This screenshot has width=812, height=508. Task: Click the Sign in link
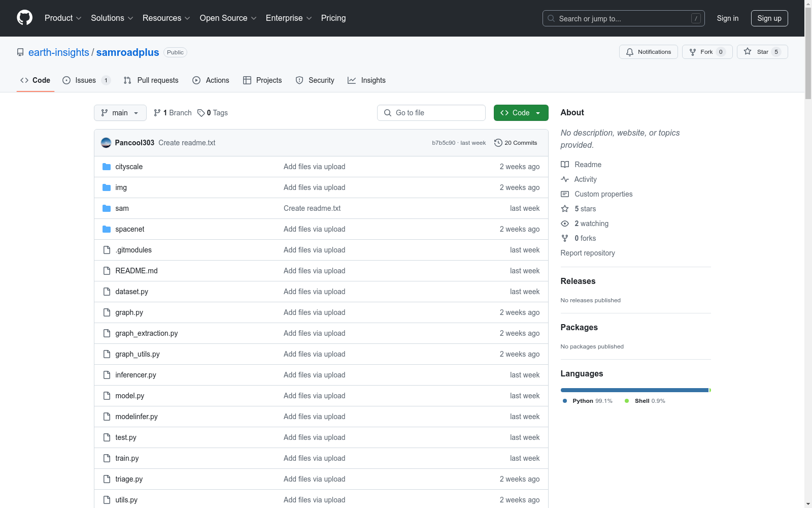727,18
